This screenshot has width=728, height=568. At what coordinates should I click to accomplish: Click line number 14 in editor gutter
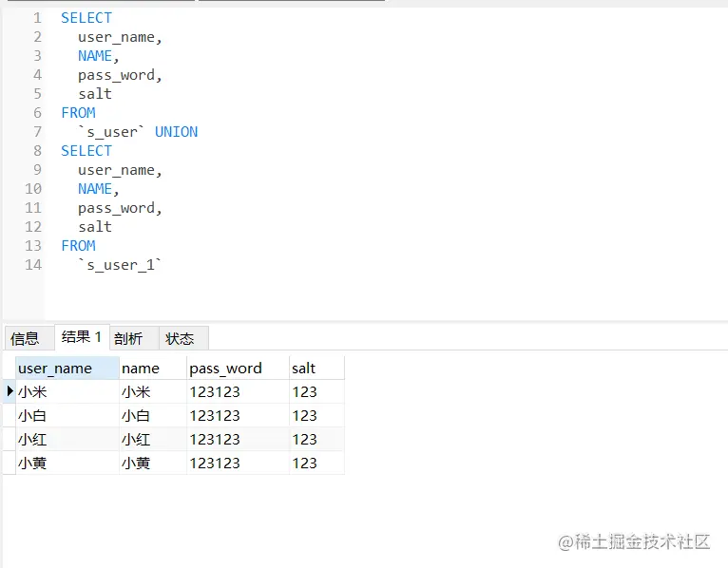[33, 265]
